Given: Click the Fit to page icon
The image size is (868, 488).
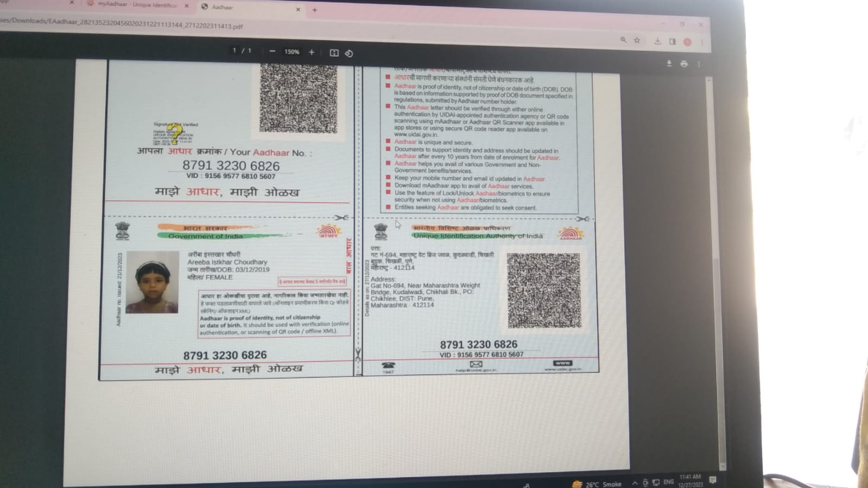Looking at the screenshot, I should click(x=334, y=53).
